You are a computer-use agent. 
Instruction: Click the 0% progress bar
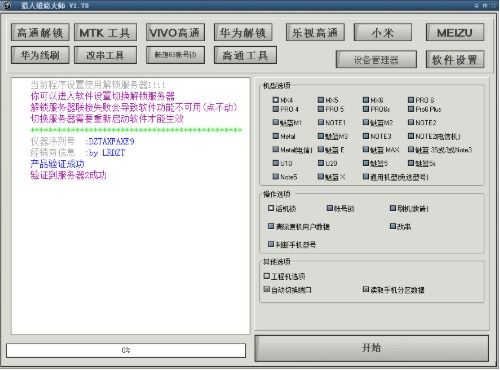click(x=126, y=350)
